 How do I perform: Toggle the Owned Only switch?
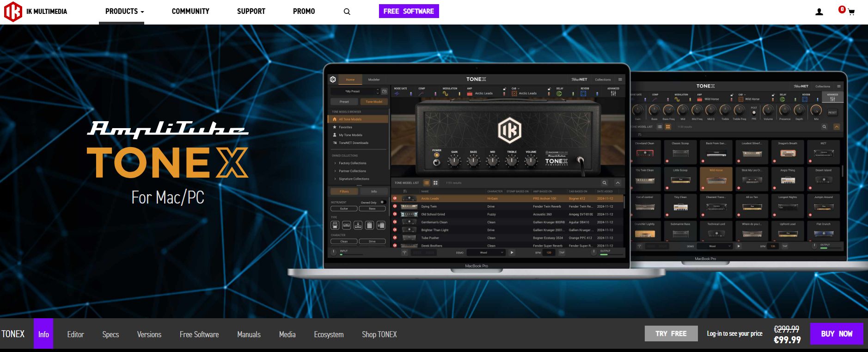382,203
